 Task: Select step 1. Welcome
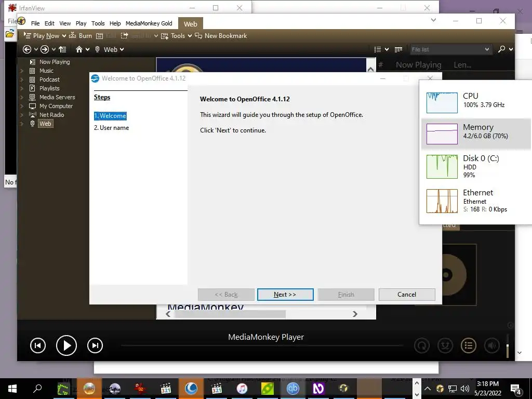click(110, 116)
